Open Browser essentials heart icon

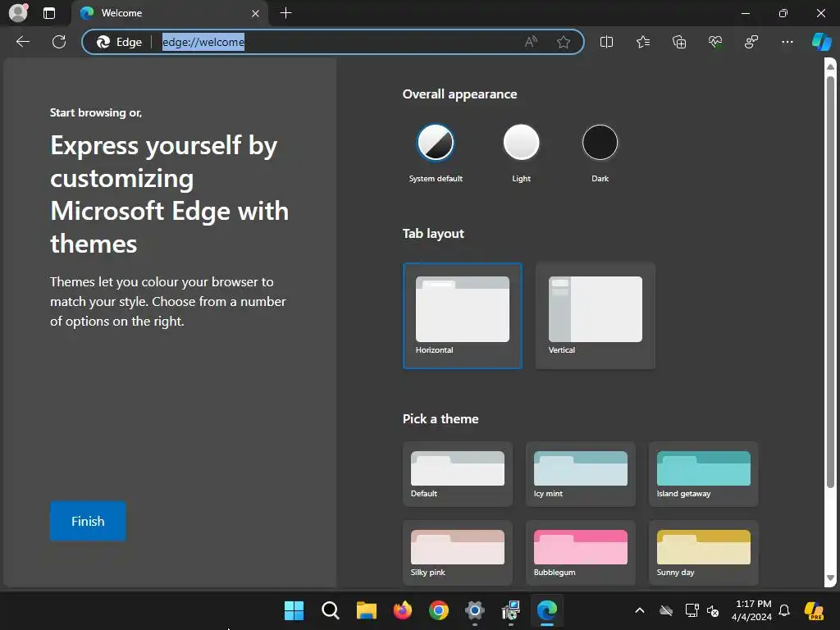coord(715,42)
